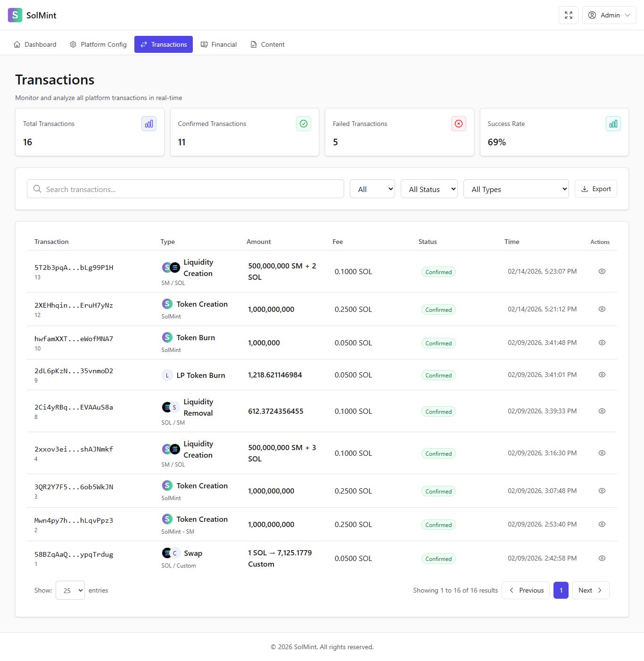This screenshot has height=661, width=644.
Task: Export the transactions list
Action: coord(595,189)
